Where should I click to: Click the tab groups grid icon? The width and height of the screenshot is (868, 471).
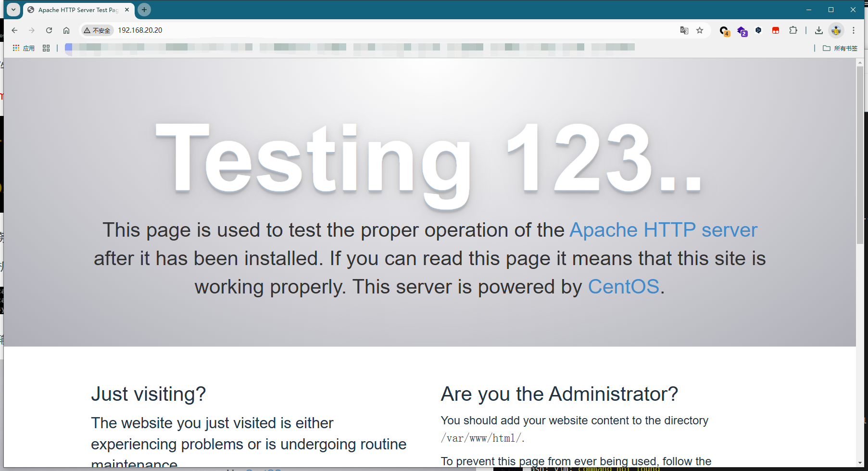tap(46, 48)
